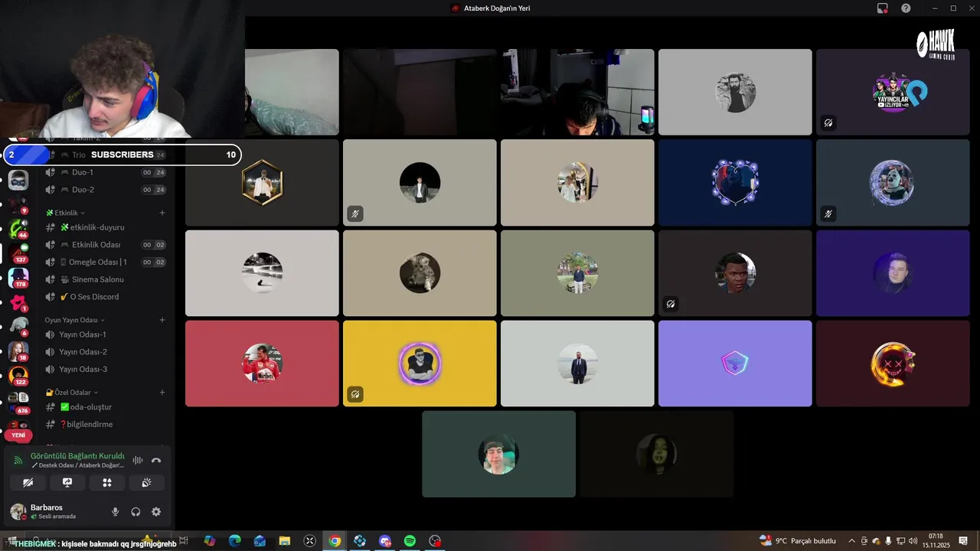Open the pink flower server icon
This screenshot has height=551, width=980.
[x=18, y=302]
